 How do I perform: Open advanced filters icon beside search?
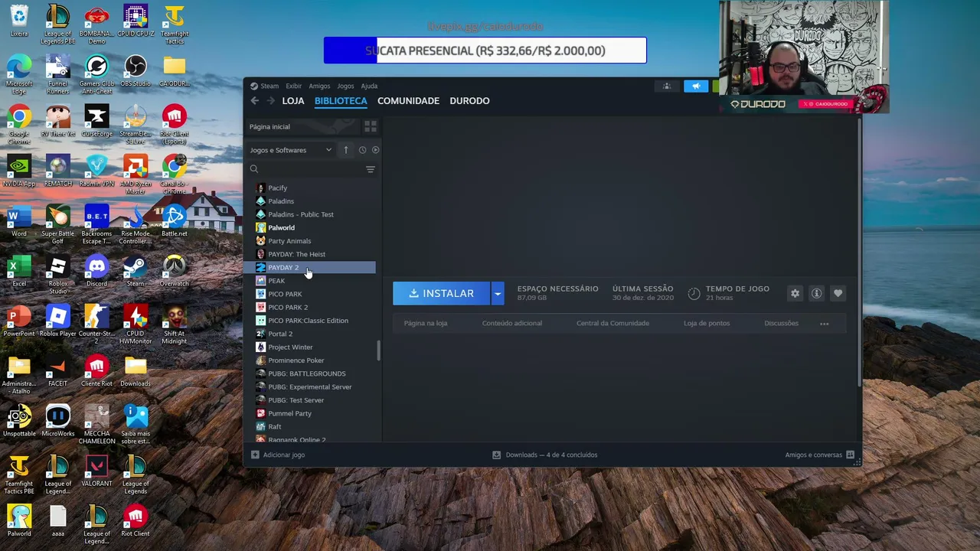coord(371,169)
